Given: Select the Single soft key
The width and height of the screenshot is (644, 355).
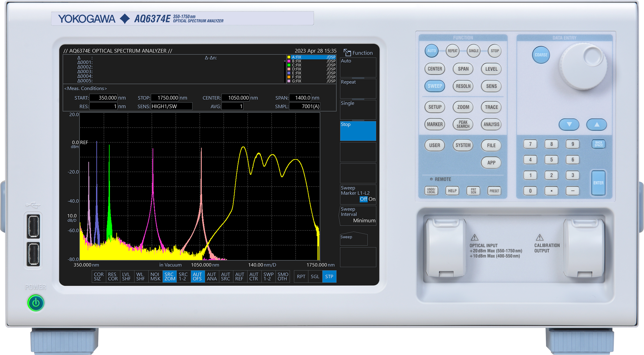Looking at the screenshot, I should [358, 110].
